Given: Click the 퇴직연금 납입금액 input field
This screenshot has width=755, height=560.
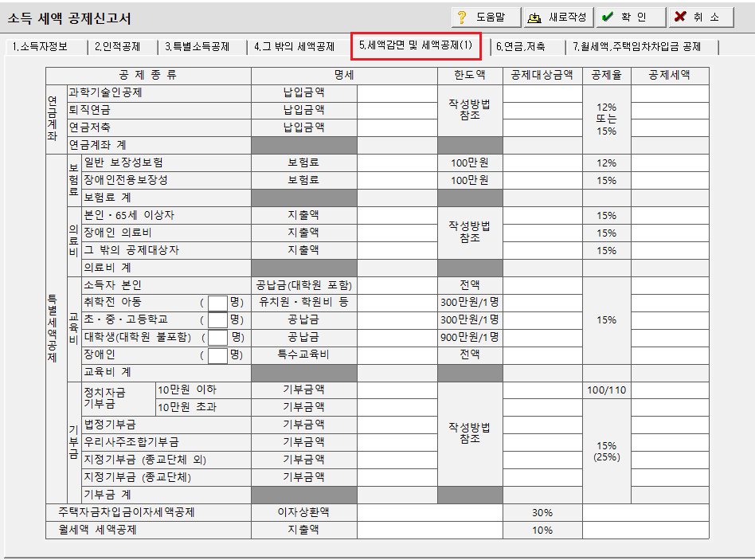Looking at the screenshot, I should 397,111.
